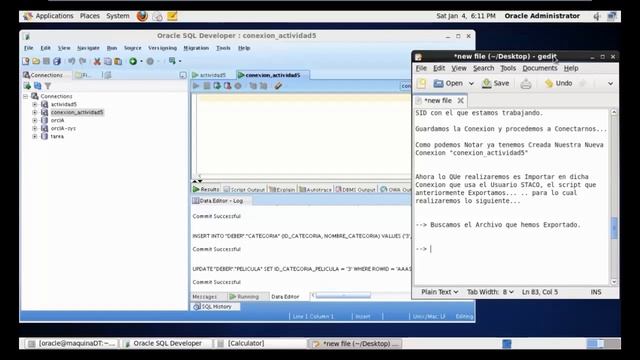Select conexion_actividad5 in the connections tree
The height and width of the screenshot is (360, 640).
(x=77, y=112)
